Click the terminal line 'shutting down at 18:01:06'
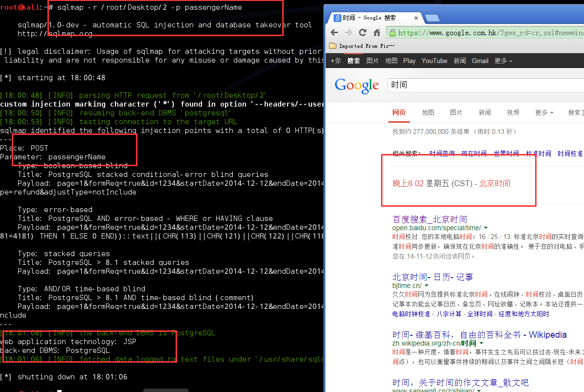The width and height of the screenshot is (584, 392). [x=64, y=377]
